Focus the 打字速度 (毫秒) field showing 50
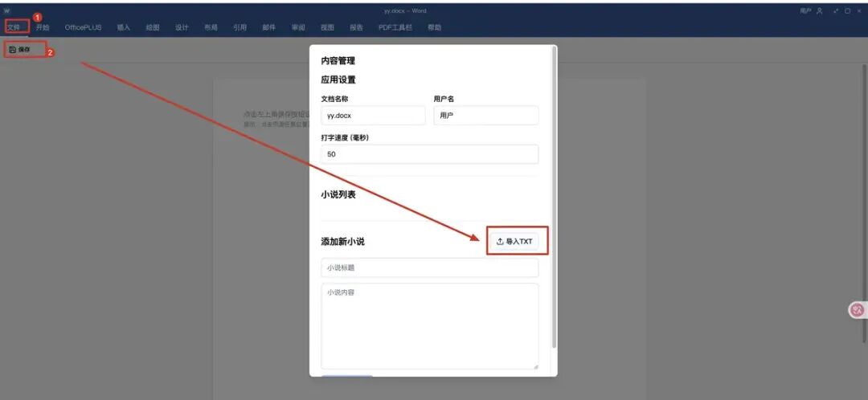Image resolution: width=868 pixels, height=400 pixels. click(429, 154)
